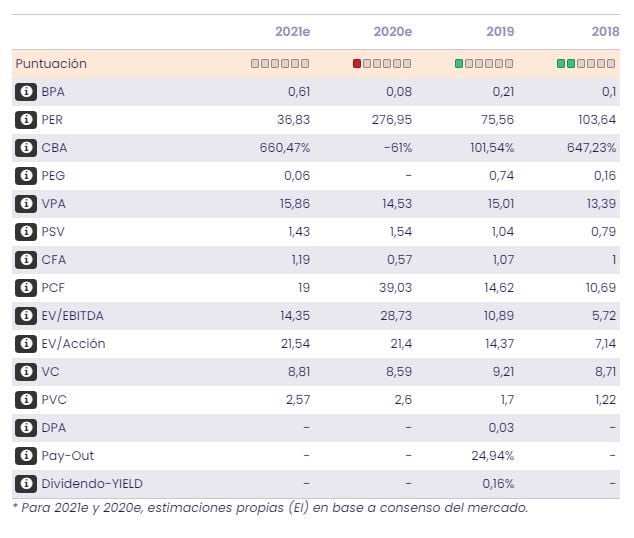Click the red 2020e score indicator
Image resolution: width=634 pixels, height=538 pixels.
[x=357, y=64]
